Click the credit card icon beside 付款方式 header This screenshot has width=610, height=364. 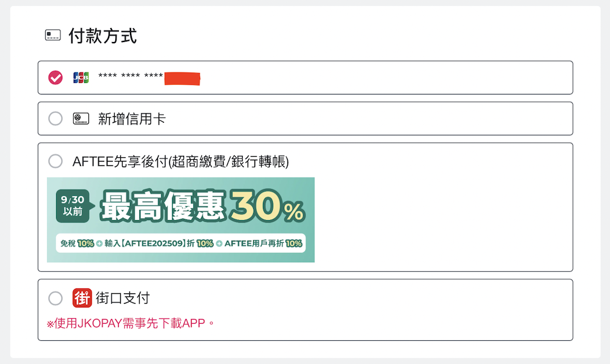click(x=52, y=36)
